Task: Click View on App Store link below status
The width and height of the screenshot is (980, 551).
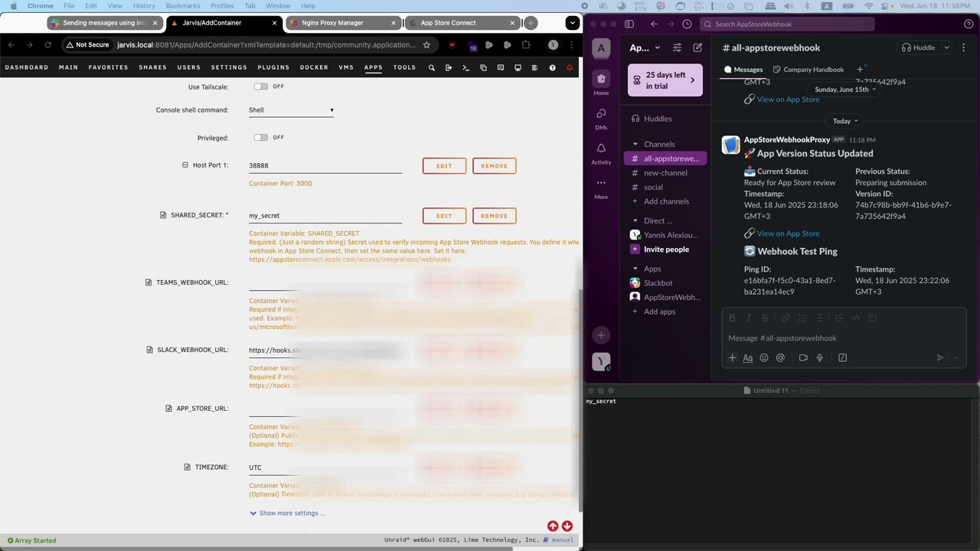Action: (788, 233)
